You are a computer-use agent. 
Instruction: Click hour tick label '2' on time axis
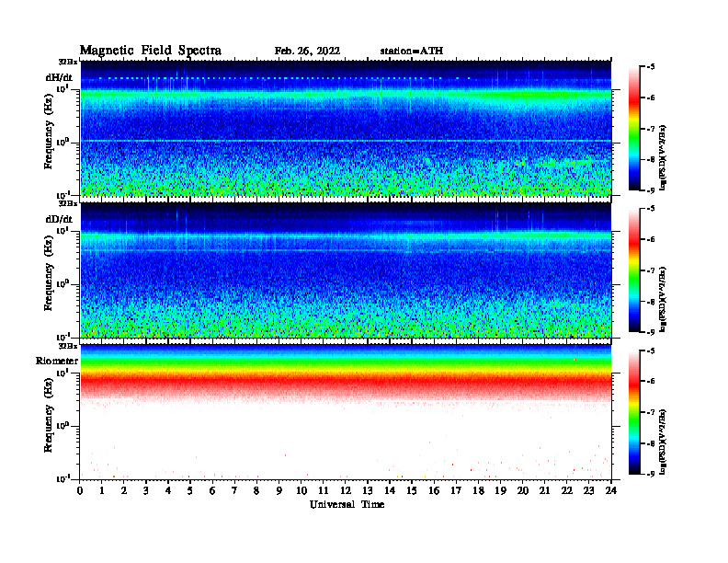[124, 490]
